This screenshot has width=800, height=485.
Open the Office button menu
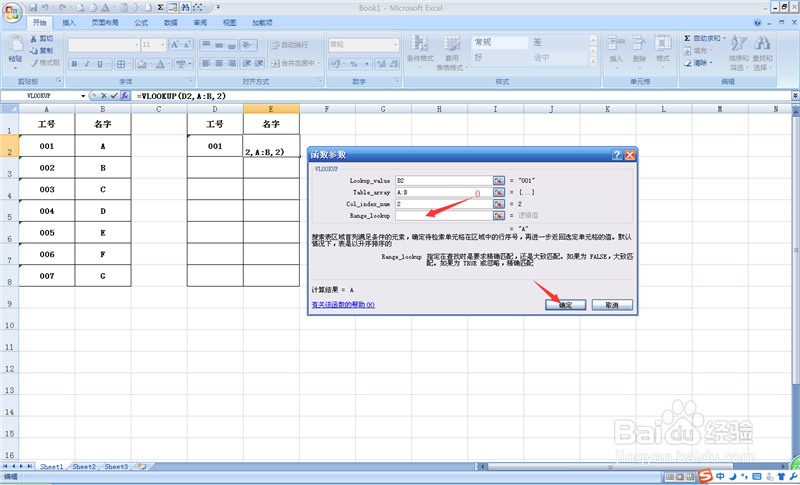pyautogui.click(x=12, y=12)
